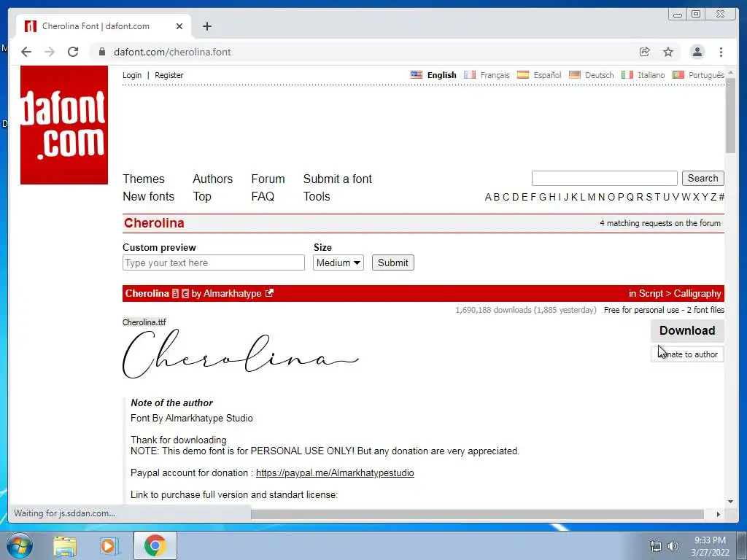Open the 4 matching requests forum link
This screenshot has height=560, width=747.
(x=660, y=223)
